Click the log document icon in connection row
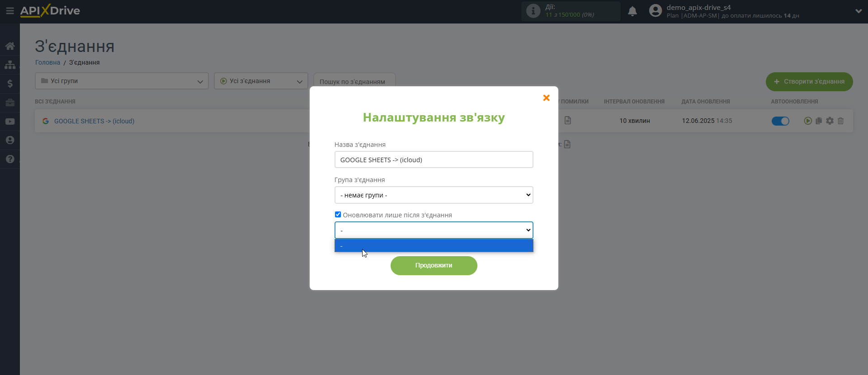This screenshot has width=868, height=375. coord(568,120)
